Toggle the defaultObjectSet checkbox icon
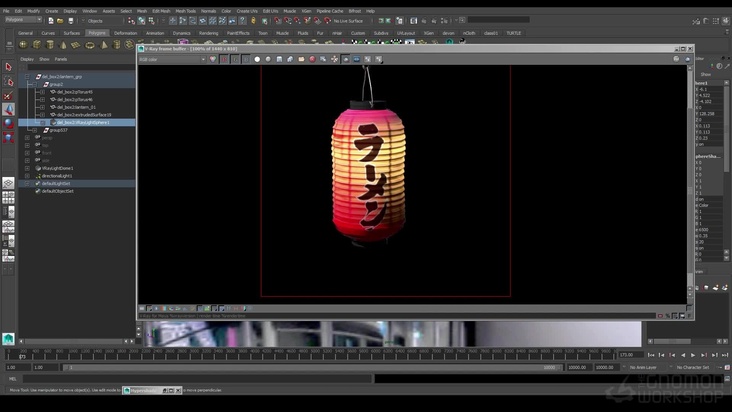The height and width of the screenshot is (412, 732). coord(38,191)
